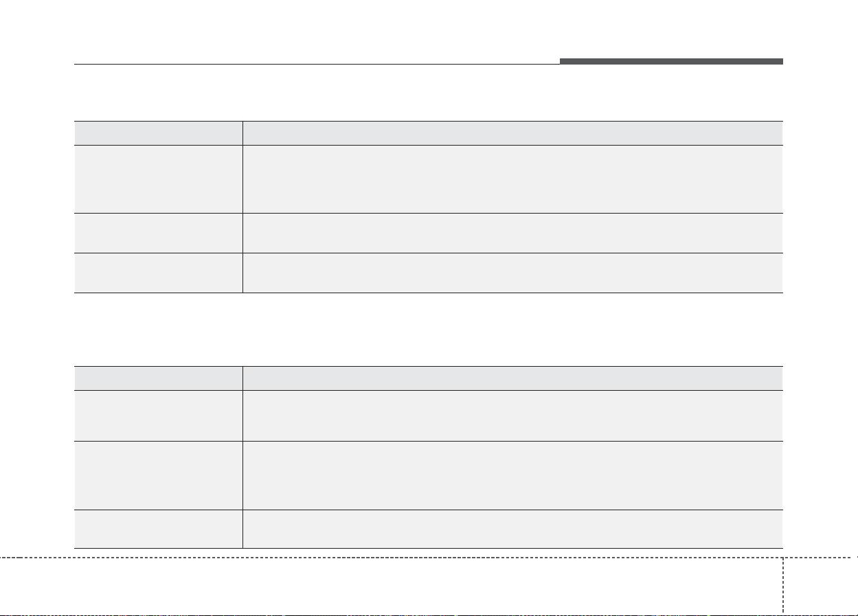This screenshot has height=616, width=858.
Task: Select lower table's last row wide cell
Action: pos(512,528)
